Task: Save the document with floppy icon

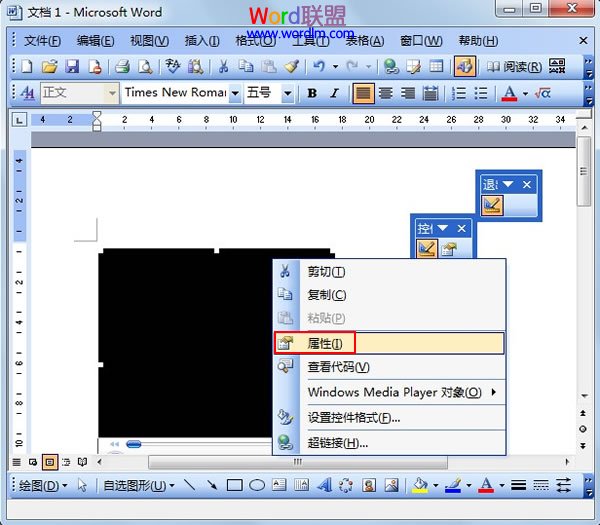Action: click(72, 67)
